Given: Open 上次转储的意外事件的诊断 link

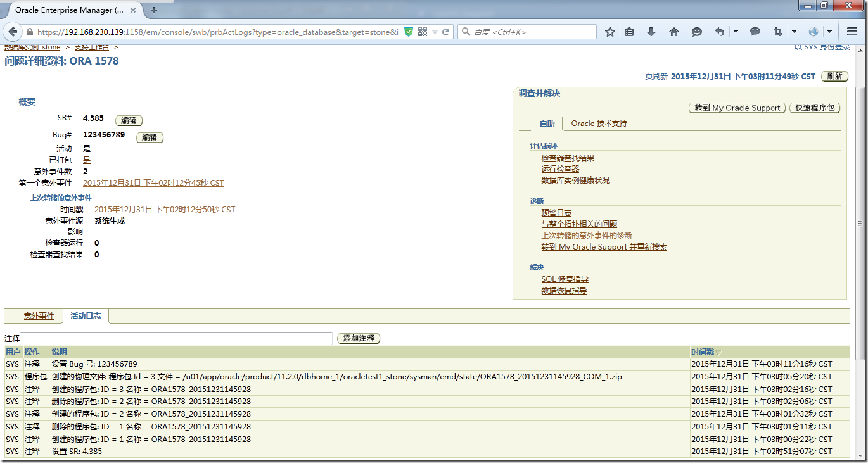Looking at the screenshot, I should click(587, 236).
